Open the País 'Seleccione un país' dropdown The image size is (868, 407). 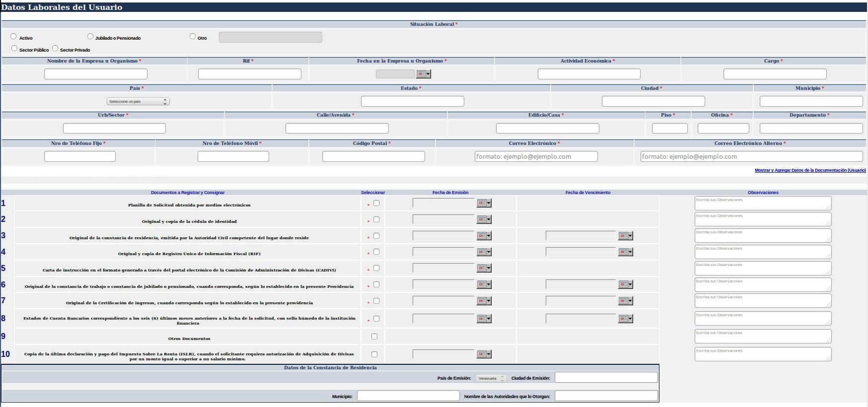click(138, 101)
